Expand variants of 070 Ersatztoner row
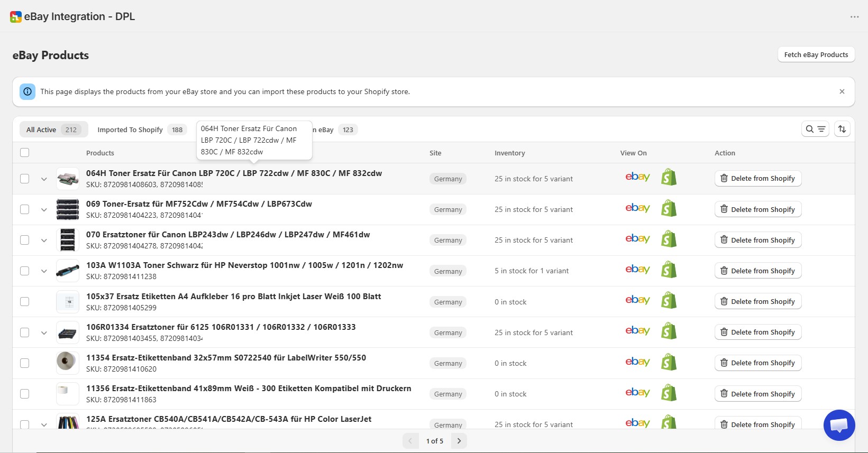The width and height of the screenshot is (868, 453). point(44,241)
